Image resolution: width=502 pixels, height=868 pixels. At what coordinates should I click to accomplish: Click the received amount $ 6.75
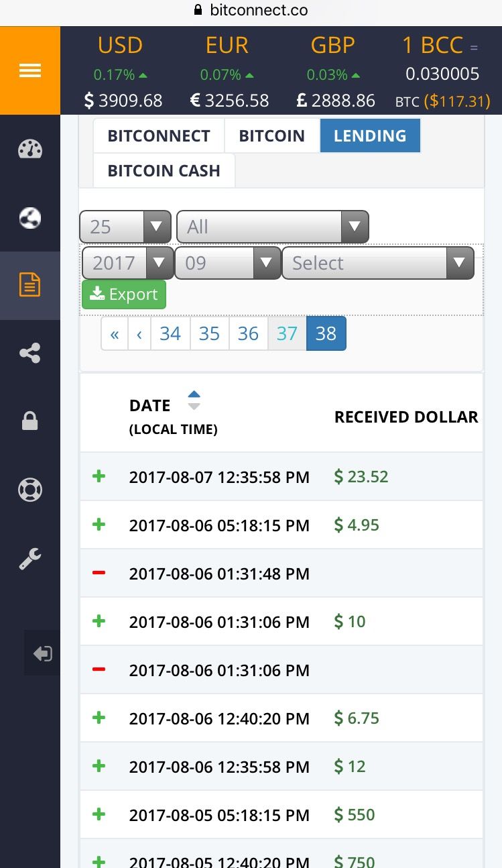coord(357,718)
